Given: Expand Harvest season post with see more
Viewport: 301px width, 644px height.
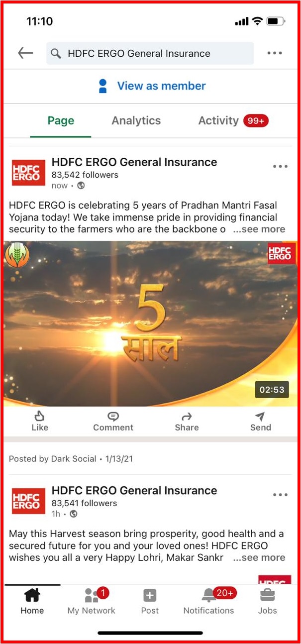Looking at the screenshot, I should coord(259,558).
